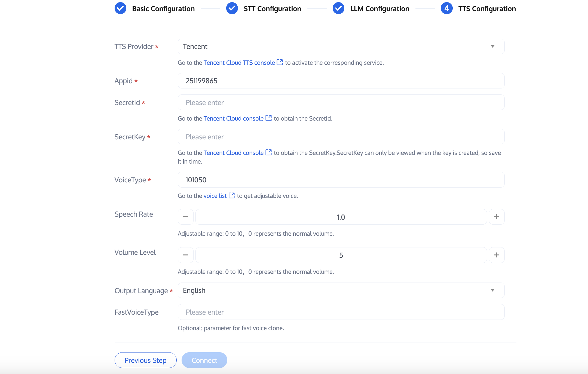Click the Basic Configuration checkmark step icon
The image size is (588, 374).
(x=120, y=8)
